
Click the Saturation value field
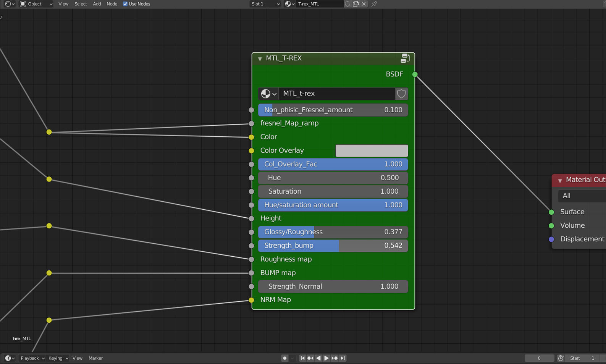coord(333,191)
